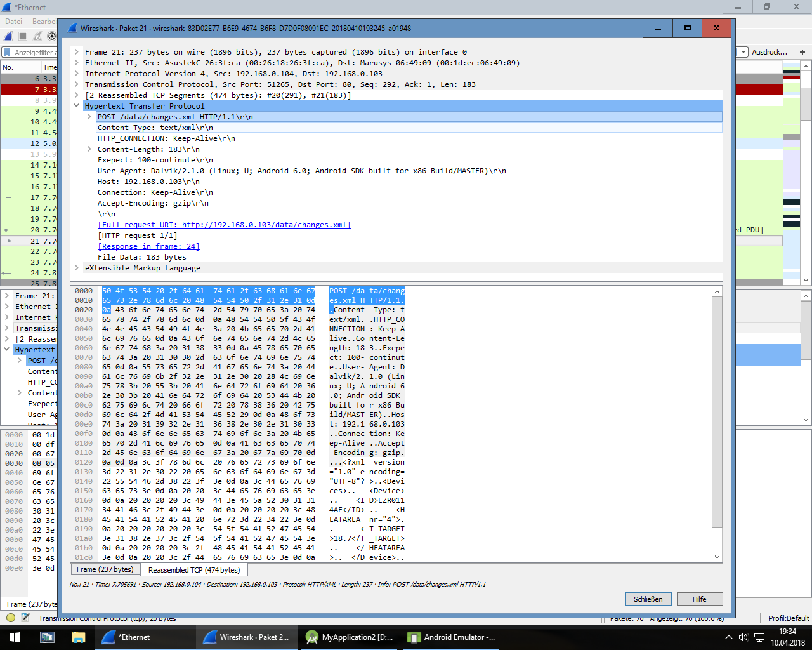Expand the Frame 21 tree node
This screenshot has width=812, height=650.
pos(77,52)
